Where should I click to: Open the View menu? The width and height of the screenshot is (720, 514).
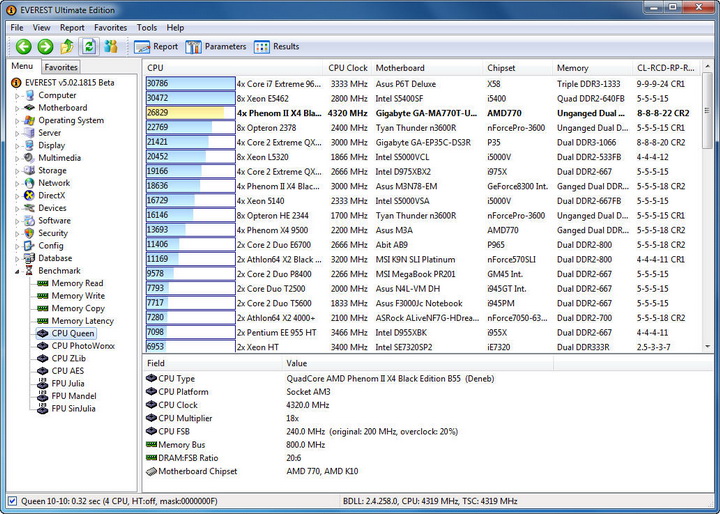[41, 28]
